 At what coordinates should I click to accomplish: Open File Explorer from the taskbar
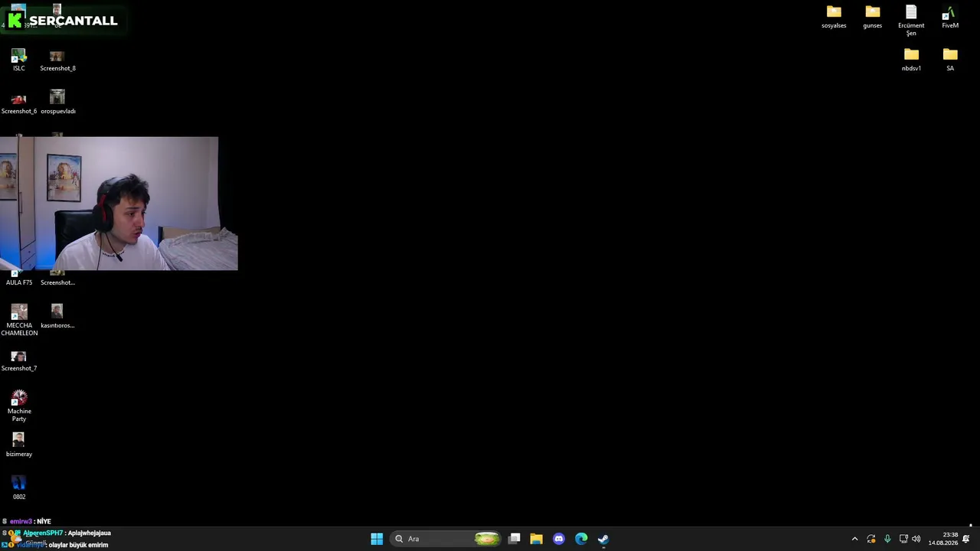pos(537,539)
